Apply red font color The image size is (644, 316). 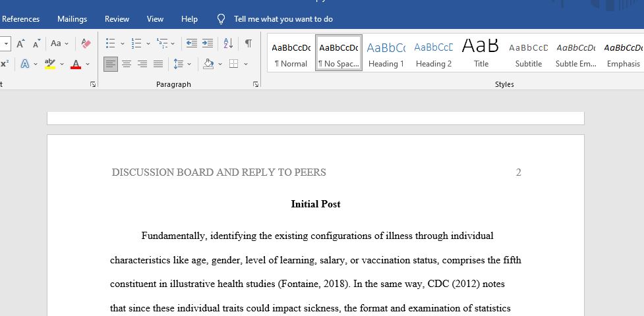pos(76,64)
